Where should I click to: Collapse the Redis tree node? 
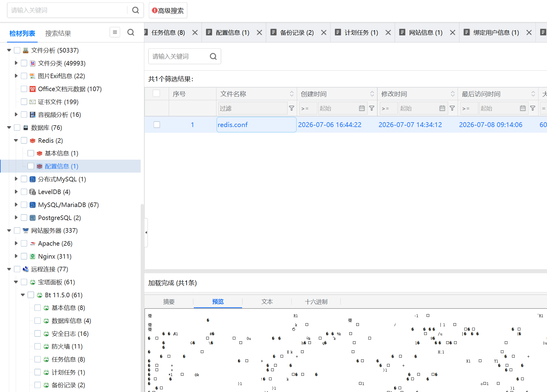click(16, 141)
